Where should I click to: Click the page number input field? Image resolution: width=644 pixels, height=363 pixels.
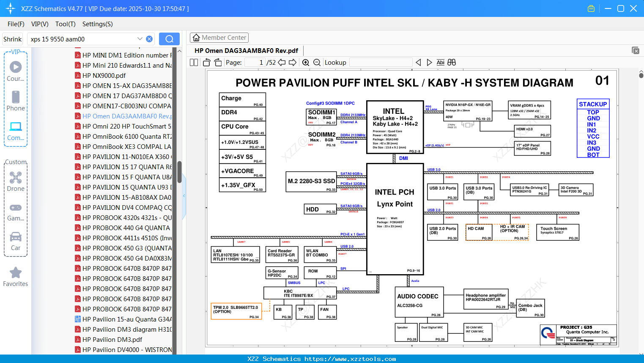[x=255, y=63]
